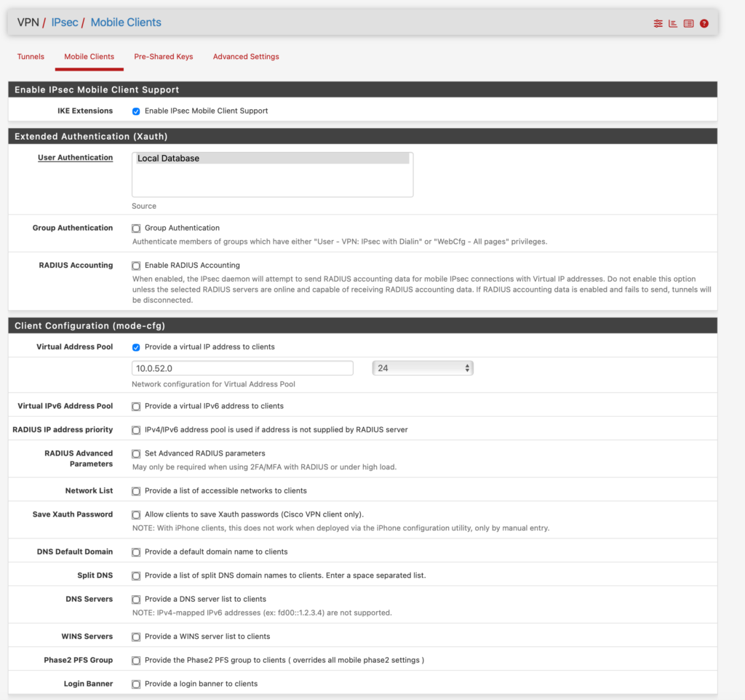Click the VPN breadcrumb link

pyautogui.click(x=28, y=22)
